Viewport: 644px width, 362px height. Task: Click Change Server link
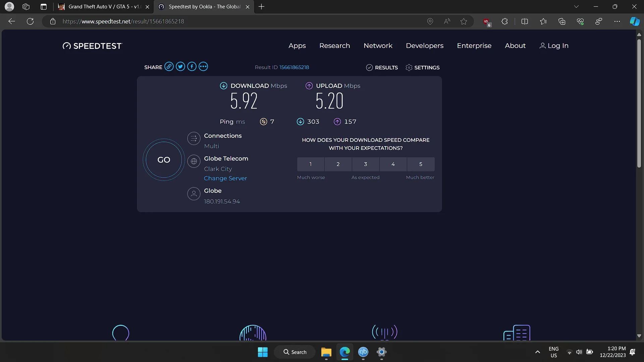(x=225, y=179)
